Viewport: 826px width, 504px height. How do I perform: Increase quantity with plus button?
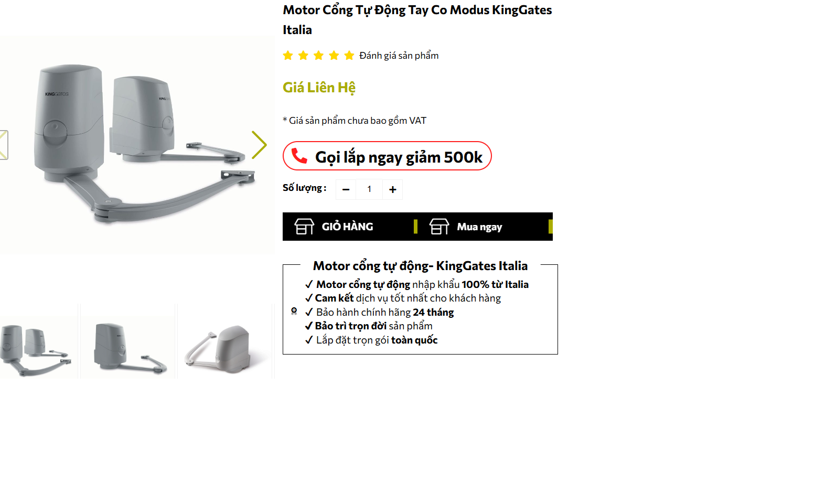click(393, 189)
